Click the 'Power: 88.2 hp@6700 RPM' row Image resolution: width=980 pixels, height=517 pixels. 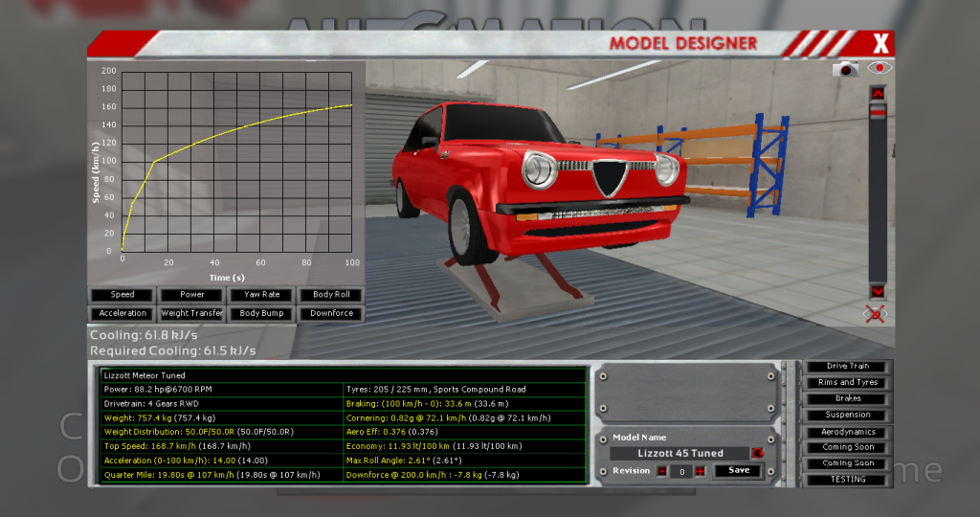coord(222,390)
